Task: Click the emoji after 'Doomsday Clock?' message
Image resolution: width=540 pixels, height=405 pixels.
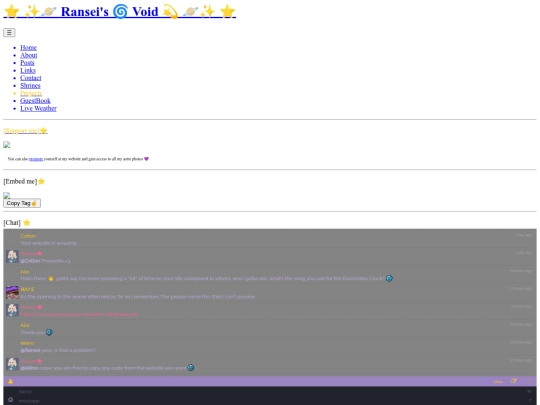Action: pos(389,278)
